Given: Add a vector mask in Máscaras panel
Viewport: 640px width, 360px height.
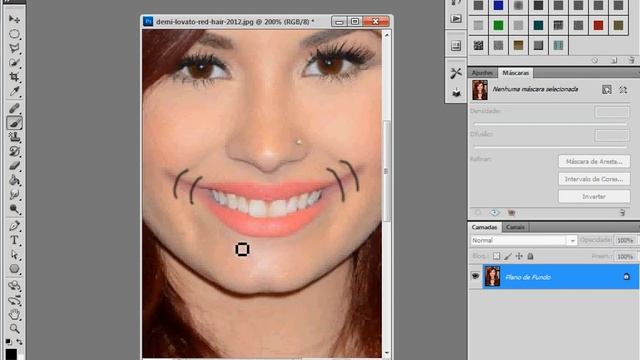Looking at the screenshot, I should [623, 90].
